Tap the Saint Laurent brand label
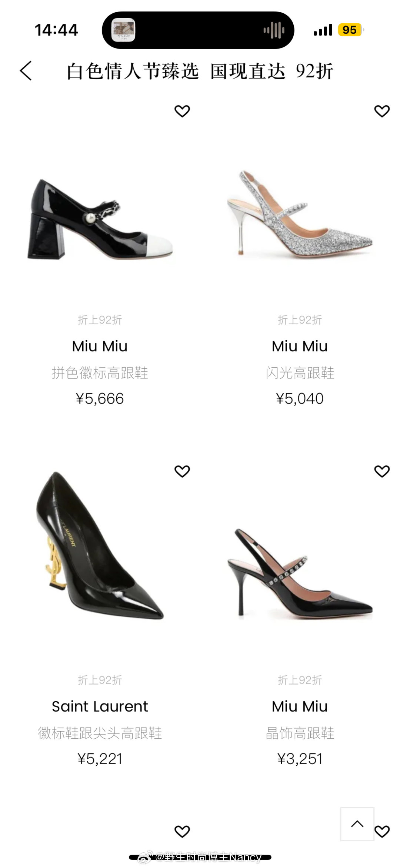The width and height of the screenshot is (400, 868). (x=100, y=706)
